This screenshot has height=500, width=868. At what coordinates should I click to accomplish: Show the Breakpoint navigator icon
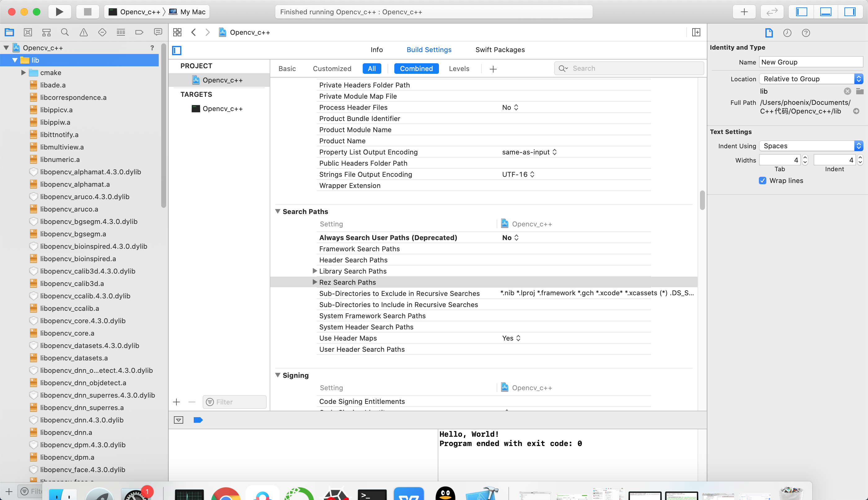139,32
